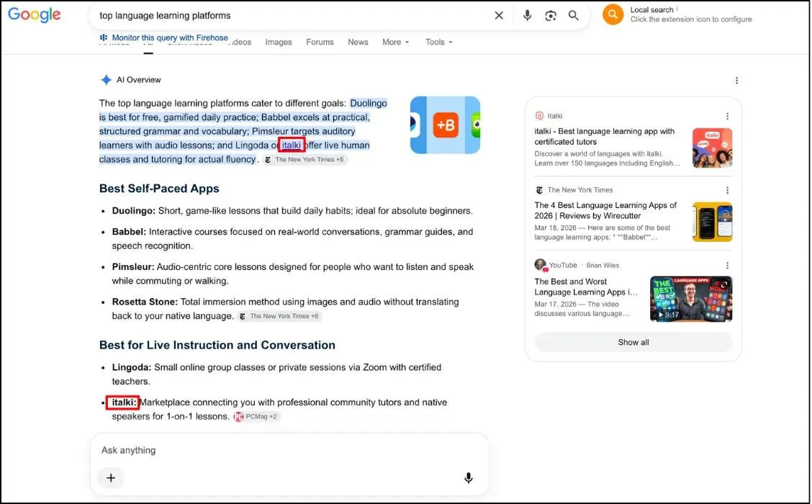Screen dimensions: 812x504
Task: Start voice search via microphone icon
Action: click(527, 16)
